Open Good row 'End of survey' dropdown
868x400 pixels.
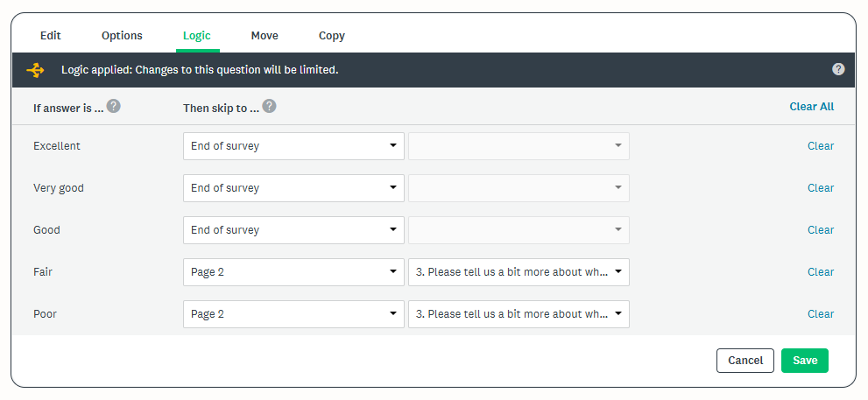pos(294,230)
